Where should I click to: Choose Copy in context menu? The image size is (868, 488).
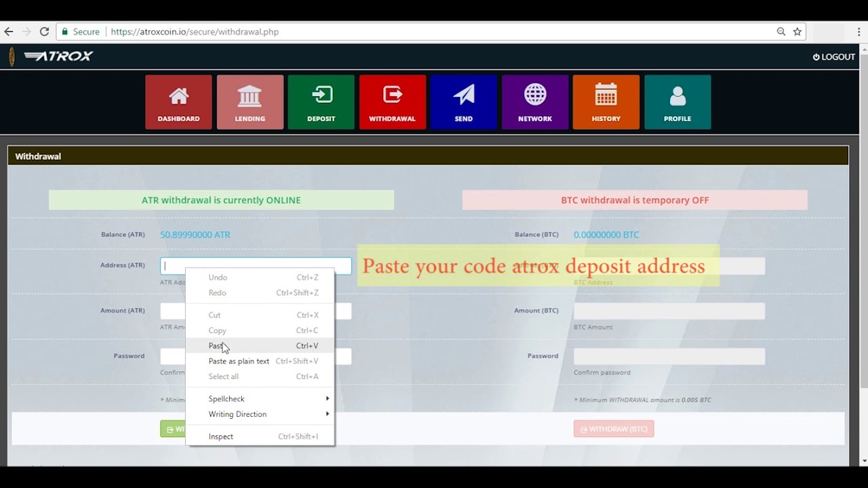point(260,331)
